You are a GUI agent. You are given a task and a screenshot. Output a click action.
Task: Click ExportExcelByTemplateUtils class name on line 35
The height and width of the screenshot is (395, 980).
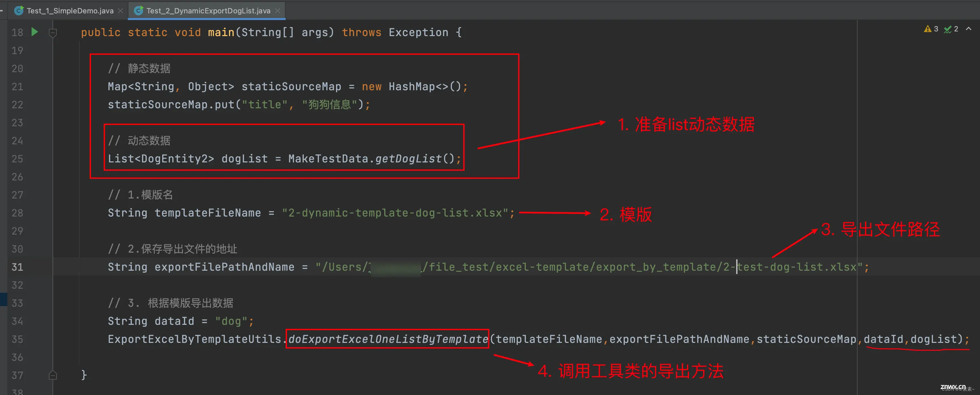(194, 339)
